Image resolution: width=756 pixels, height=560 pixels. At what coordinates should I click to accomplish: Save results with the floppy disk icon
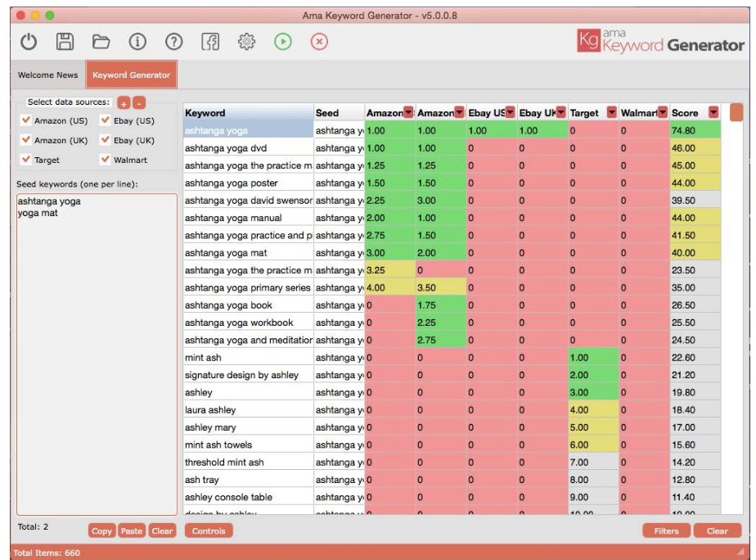point(65,42)
